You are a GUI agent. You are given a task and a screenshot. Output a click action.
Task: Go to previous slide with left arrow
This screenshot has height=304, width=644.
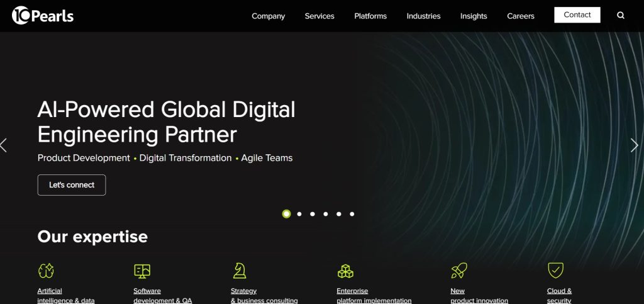pyautogui.click(x=4, y=145)
